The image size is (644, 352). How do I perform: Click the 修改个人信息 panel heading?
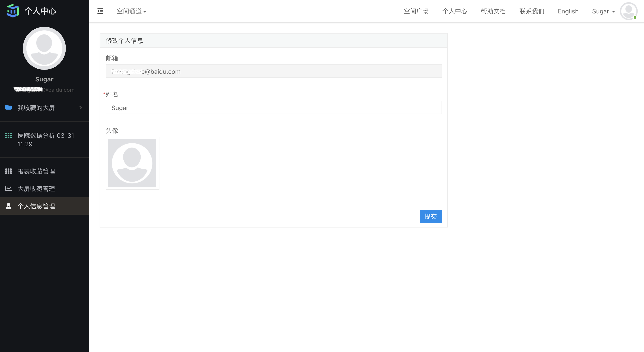tap(124, 40)
